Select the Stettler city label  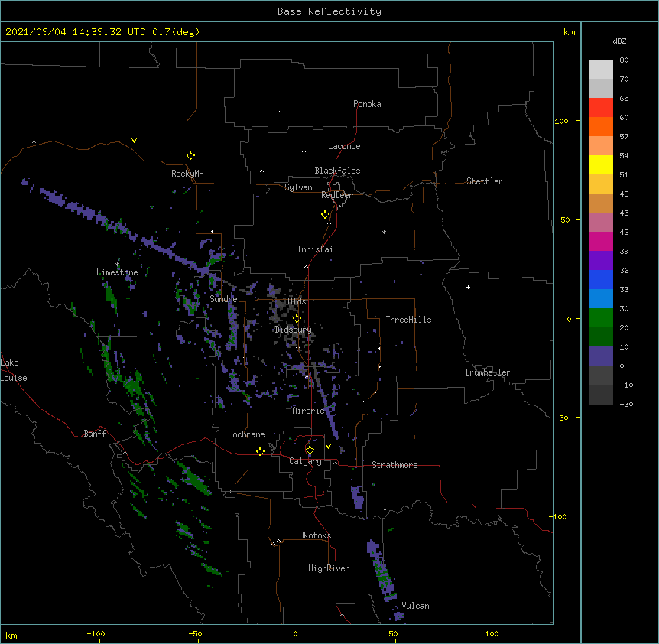[x=485, y=181]
